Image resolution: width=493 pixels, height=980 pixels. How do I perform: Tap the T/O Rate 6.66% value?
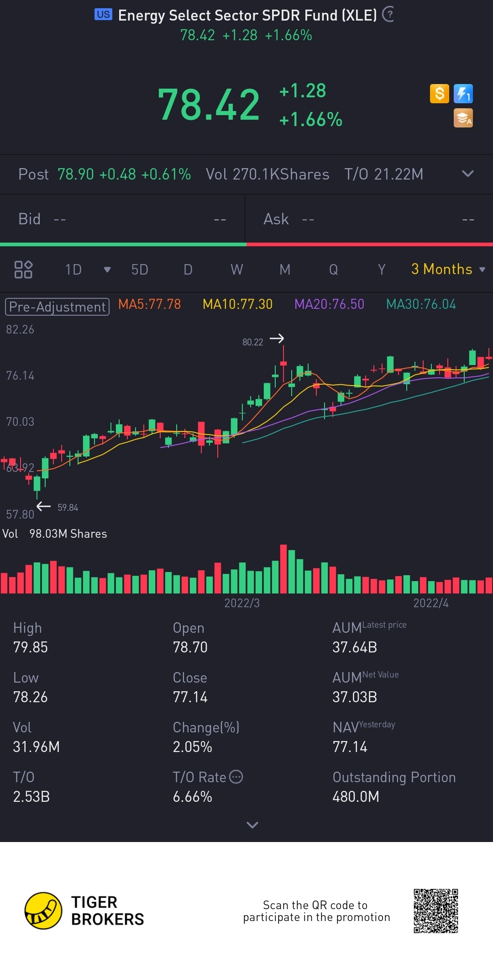[x=193, y=796]
